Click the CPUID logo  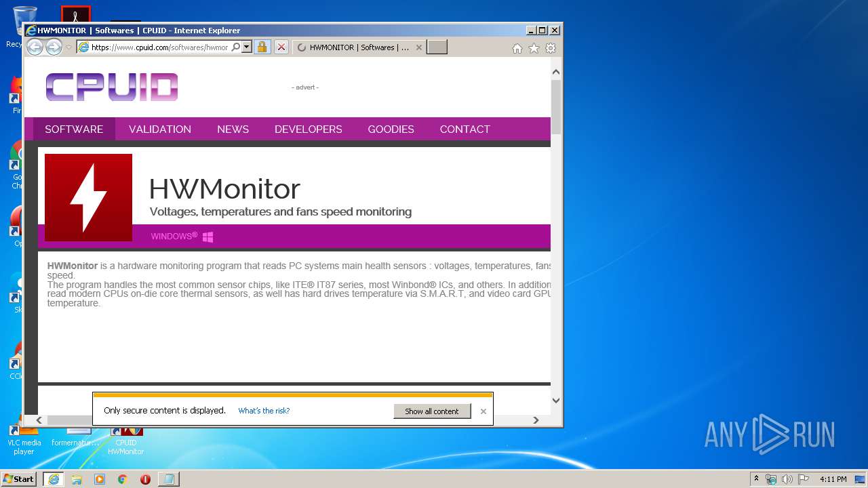(112, 87)
